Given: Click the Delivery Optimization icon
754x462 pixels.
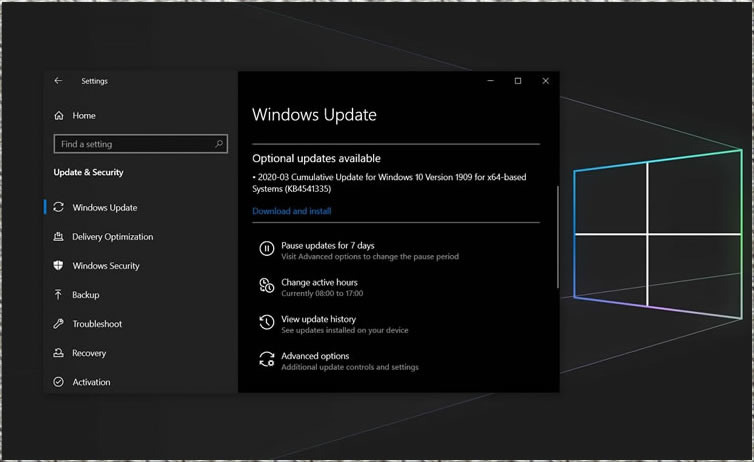Looking at the screenshot, I should click(x=59, y=237).
